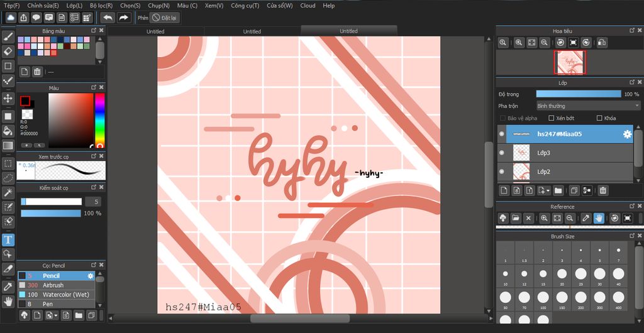Image resolution: width=644 pixels, height=333 pixels.
Task: Open add-brush dropdown in brush panel
Action: click(x=56, y=316)
